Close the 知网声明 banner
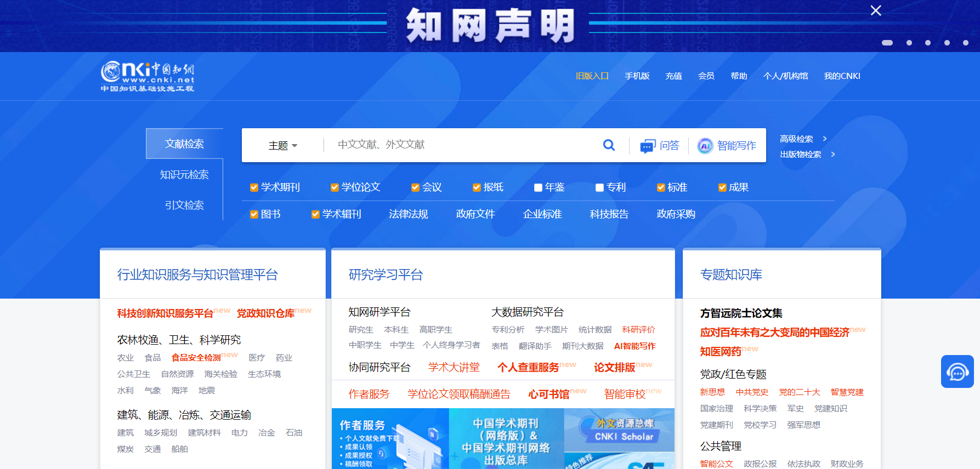This screenshot has width=980, height=469. point(876,10)
